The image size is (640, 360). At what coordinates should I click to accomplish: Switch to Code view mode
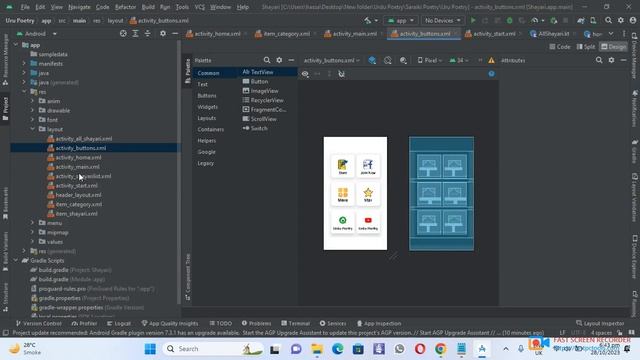click(x=560, y=47)
